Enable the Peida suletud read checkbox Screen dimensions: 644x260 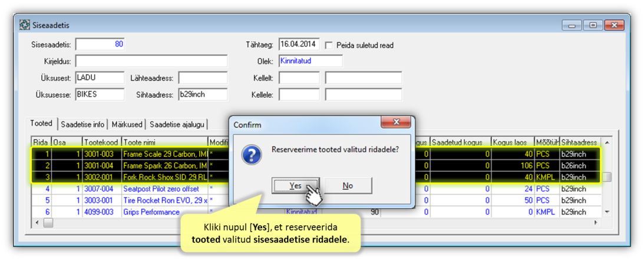pos(329,45)
